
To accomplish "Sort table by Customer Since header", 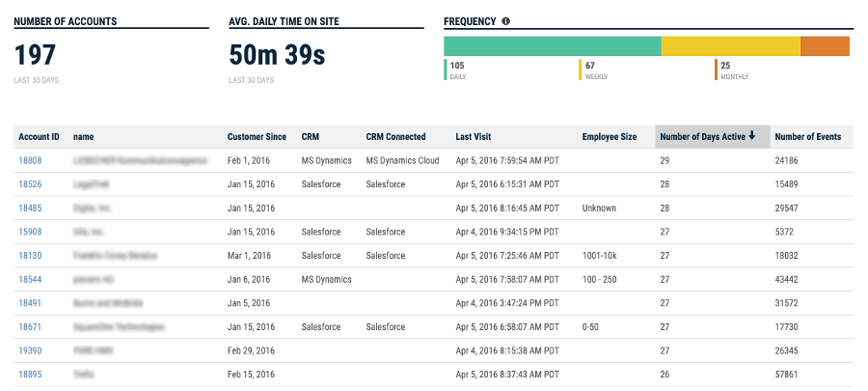I will tap(257, 137).
